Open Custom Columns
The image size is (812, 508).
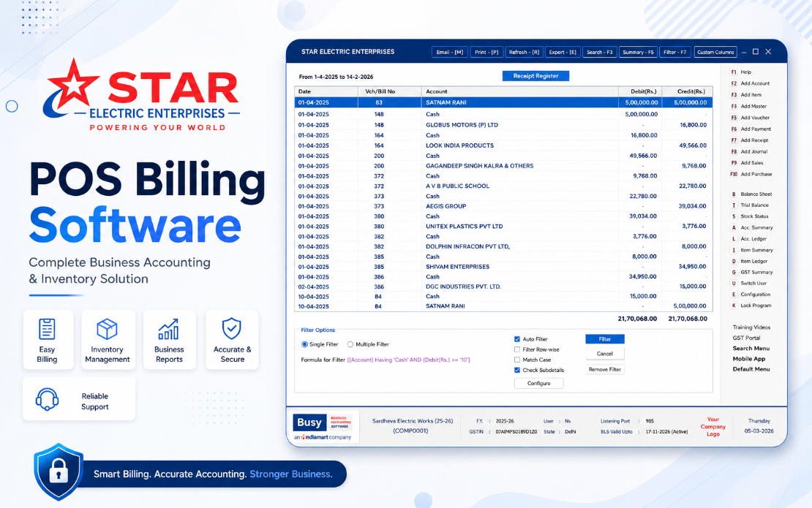(715, 52)
